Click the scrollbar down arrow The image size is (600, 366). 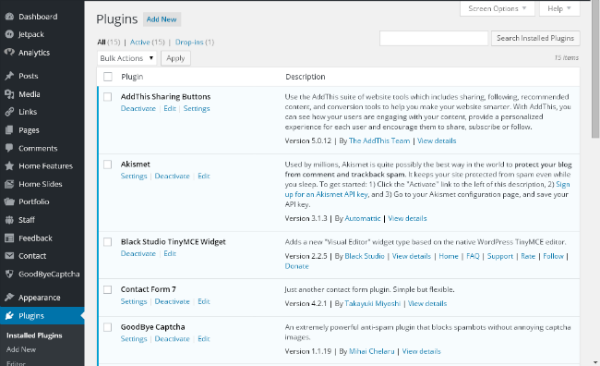595,362
